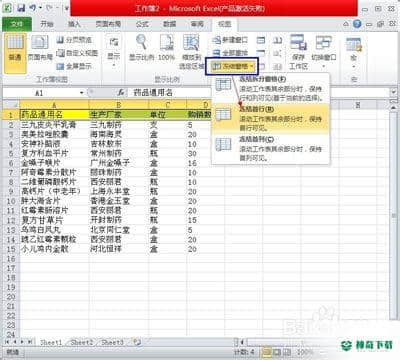The width and height of the screenshot is (400, 360).
Task: Expand the Name Box A1 dropdown arrow
Action: pos(81,93)
